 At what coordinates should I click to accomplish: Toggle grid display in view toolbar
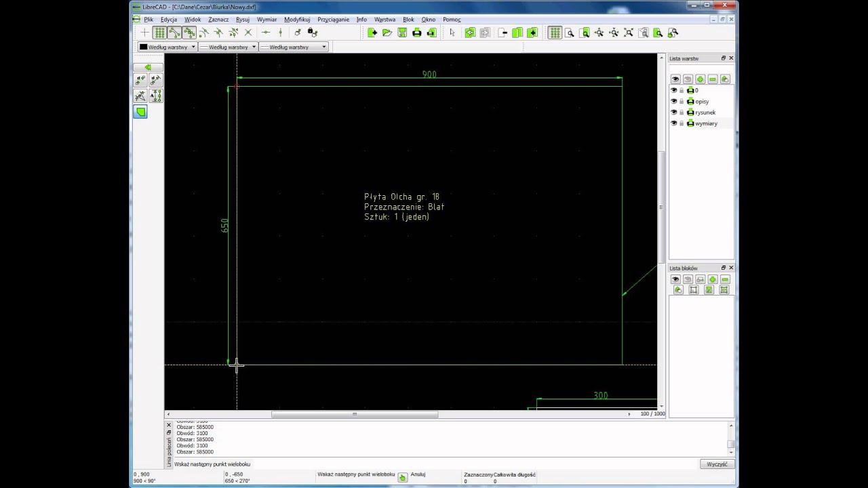coord(555,33)
